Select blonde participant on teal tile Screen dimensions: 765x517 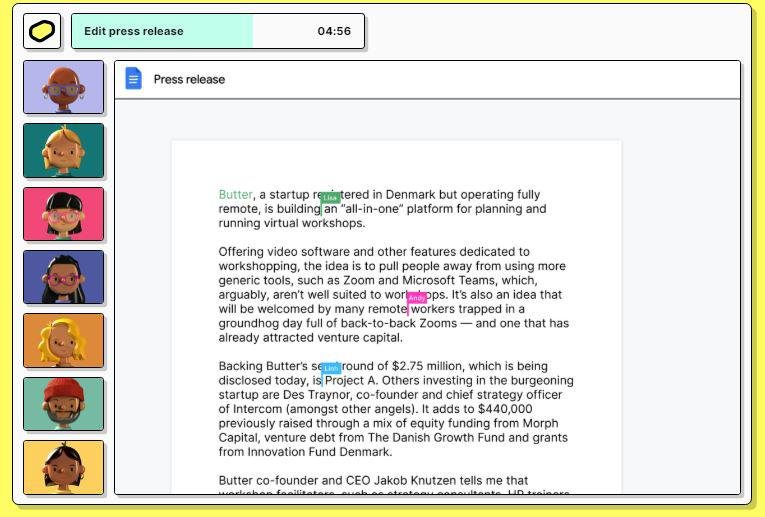(63, 151)
